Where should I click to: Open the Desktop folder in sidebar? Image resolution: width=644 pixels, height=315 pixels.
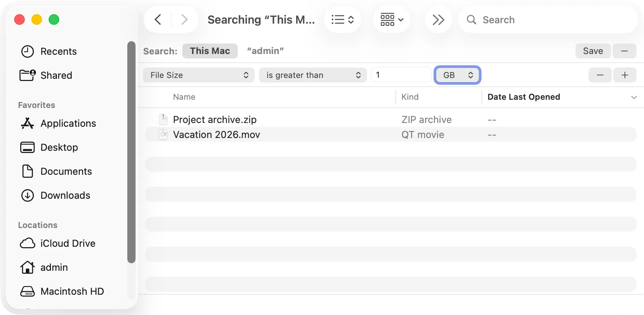(x=59, y=147)
